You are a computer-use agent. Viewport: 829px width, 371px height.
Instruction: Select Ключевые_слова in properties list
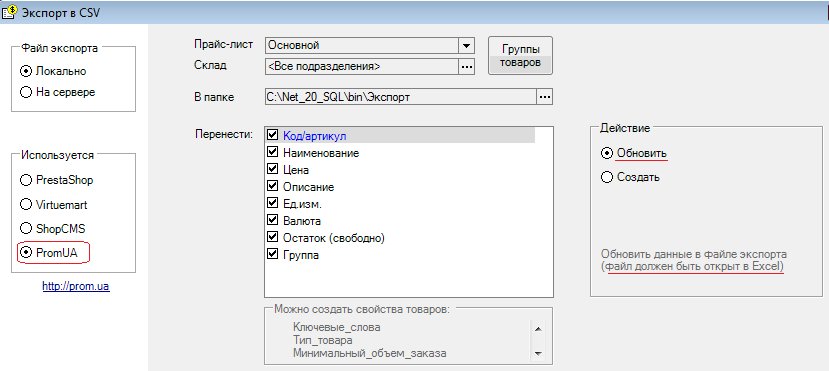(336, 327)
